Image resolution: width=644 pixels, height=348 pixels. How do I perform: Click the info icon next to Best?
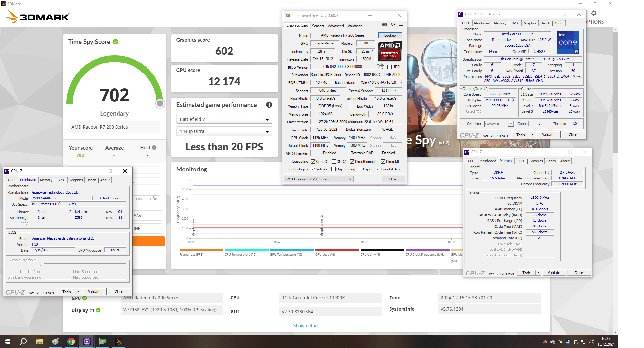[154, 147]
